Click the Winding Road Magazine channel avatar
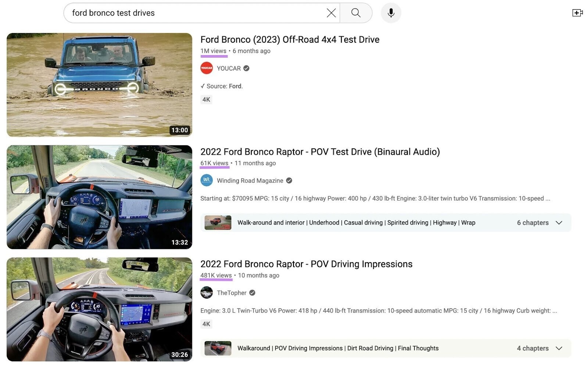This screenshot has height=368, width=588. point(207,180)
